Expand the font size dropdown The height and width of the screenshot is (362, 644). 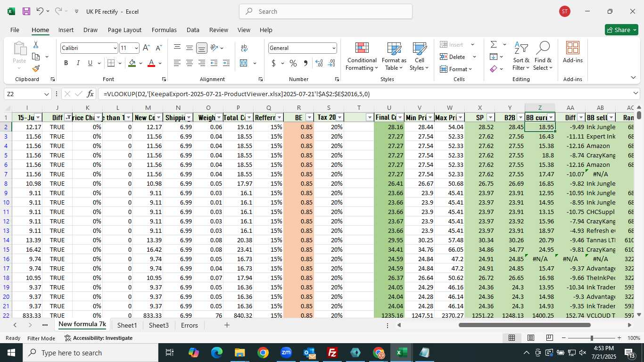pyautogui.click(x=136, y=48)
